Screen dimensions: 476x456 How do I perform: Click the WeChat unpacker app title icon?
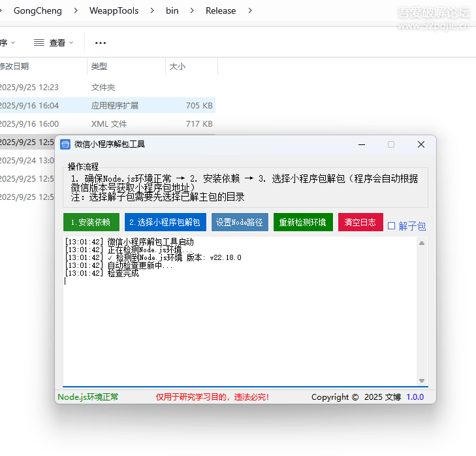(x=65, y=144)
